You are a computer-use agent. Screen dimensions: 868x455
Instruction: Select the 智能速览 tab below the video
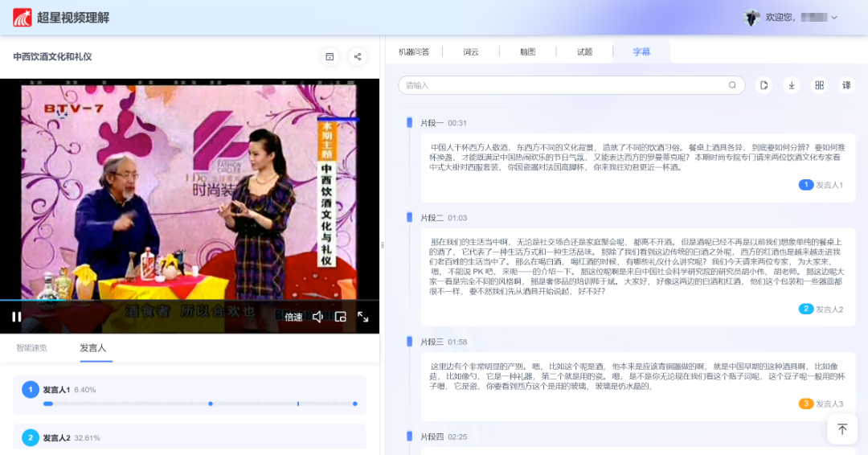(32, 348)
